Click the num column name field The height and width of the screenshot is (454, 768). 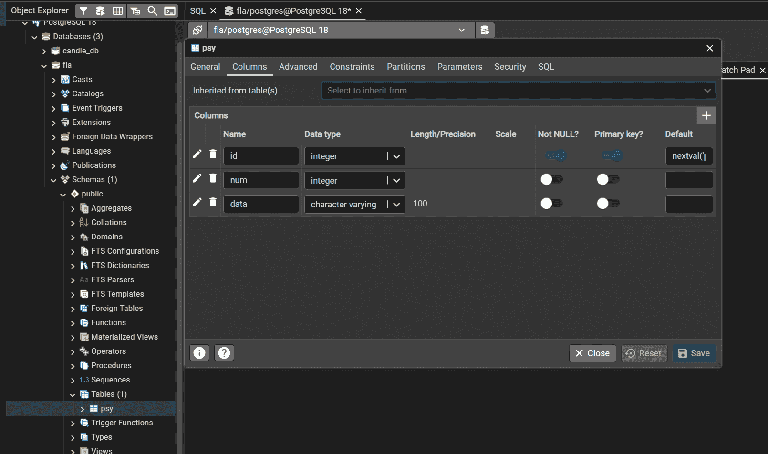pos(261,180)
